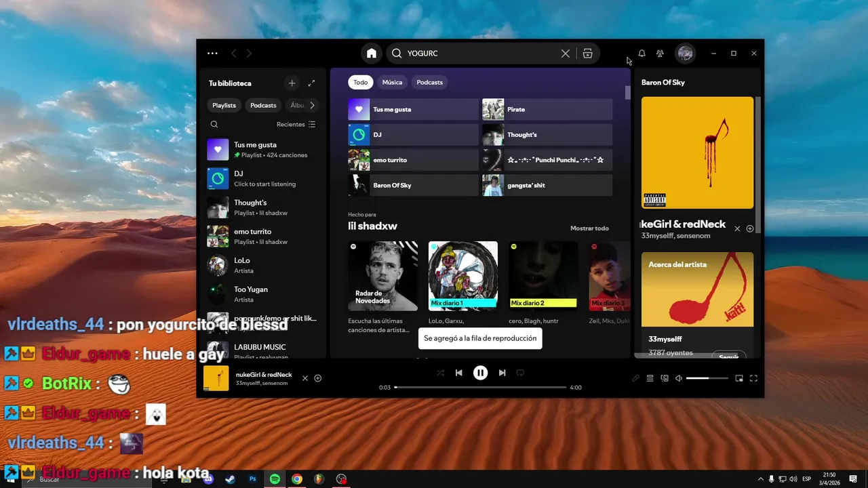The image size is (868, 488).
Task: Open the lil shadxw profile heading
Action: [372, 226]
